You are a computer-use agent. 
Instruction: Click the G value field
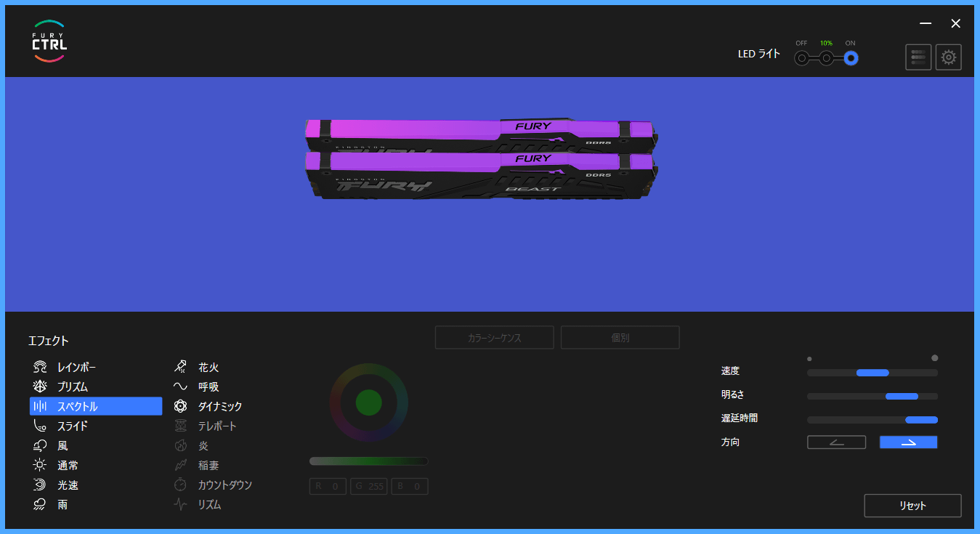coord(369,487)
